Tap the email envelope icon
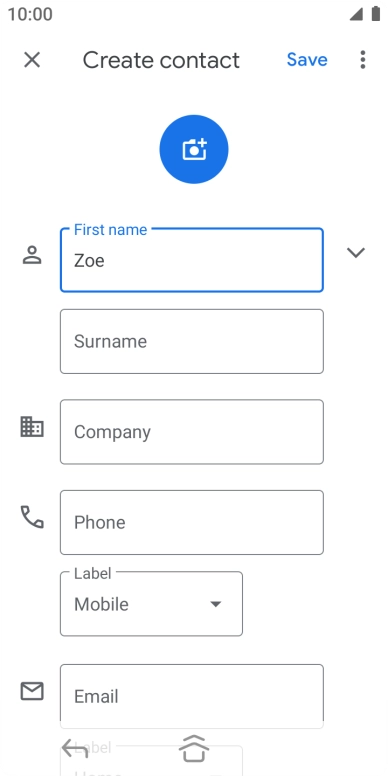 click(32, 691)
